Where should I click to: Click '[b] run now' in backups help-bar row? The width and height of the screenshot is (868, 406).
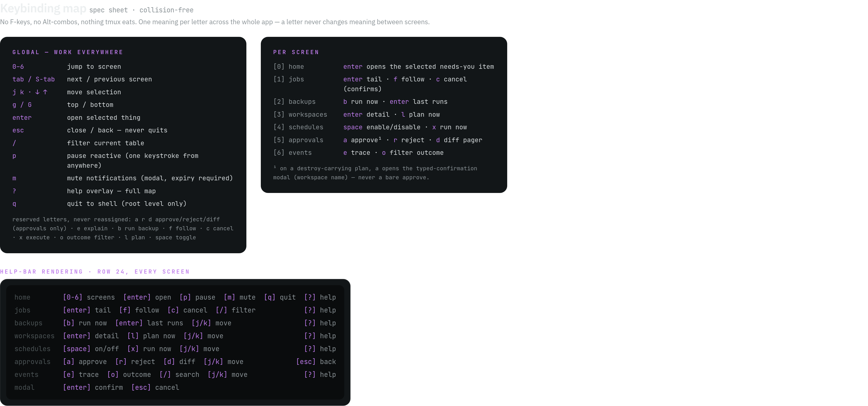click(85, 323)
